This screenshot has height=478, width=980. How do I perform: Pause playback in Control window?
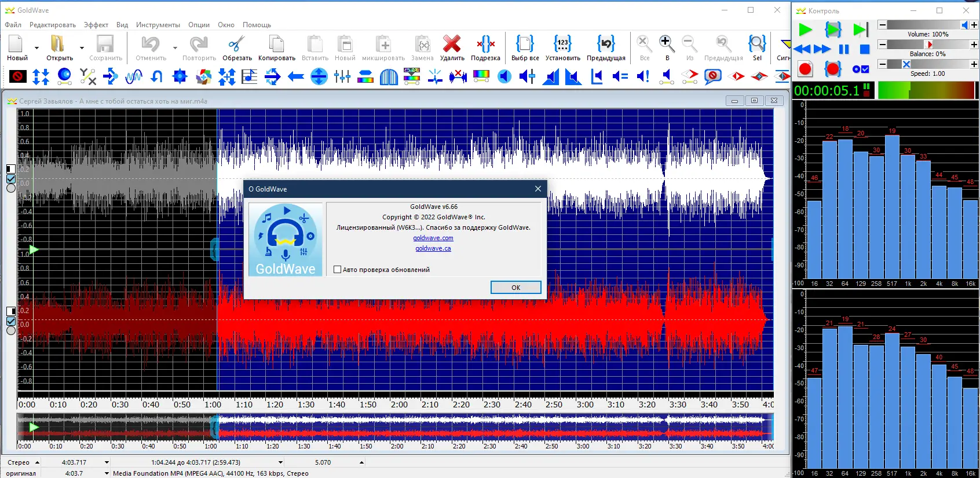[x=844, y=50]
